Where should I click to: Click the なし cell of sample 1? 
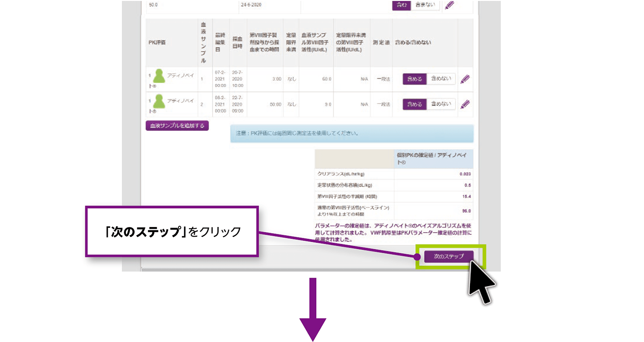pos(291,79)
